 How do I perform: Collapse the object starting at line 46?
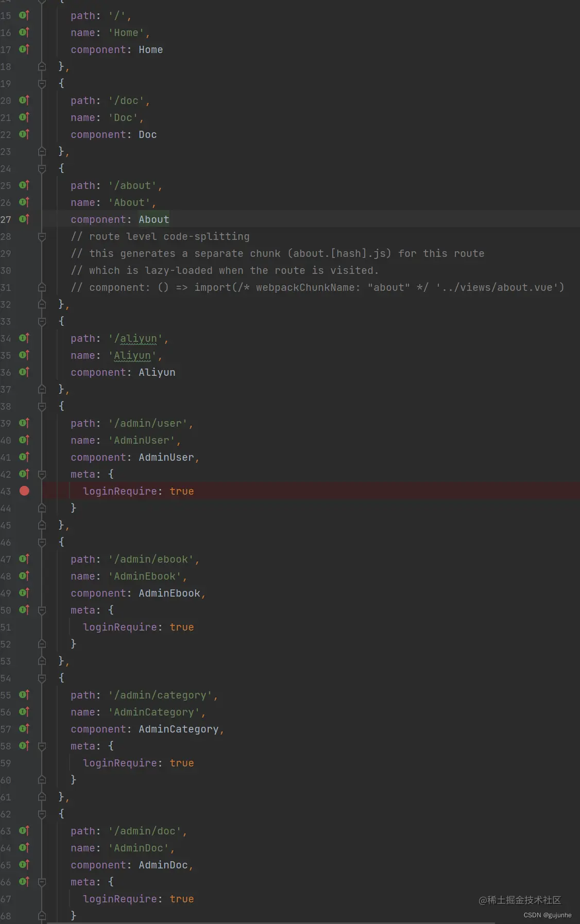tap(42, 542)
